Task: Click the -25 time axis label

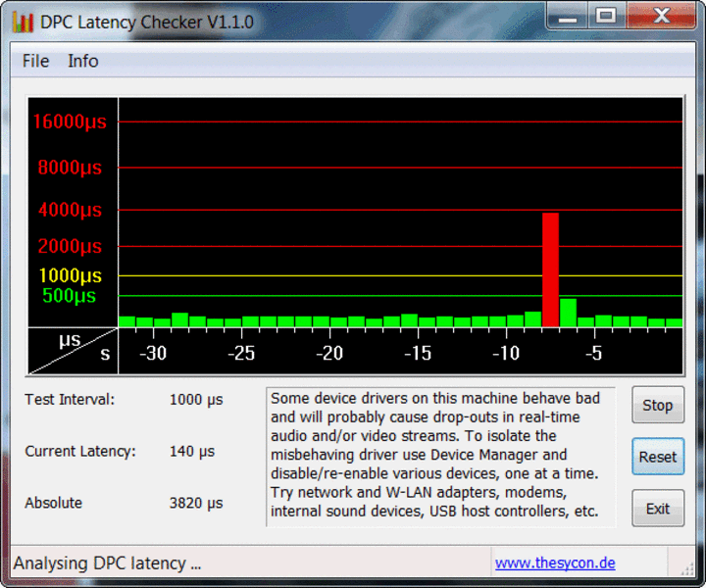Action: click(x=241, y=353)
